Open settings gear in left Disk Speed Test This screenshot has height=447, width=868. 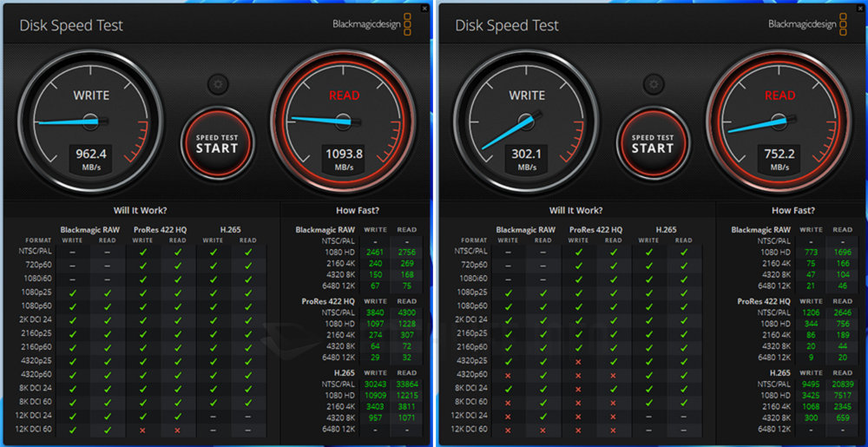click(218, 85)
